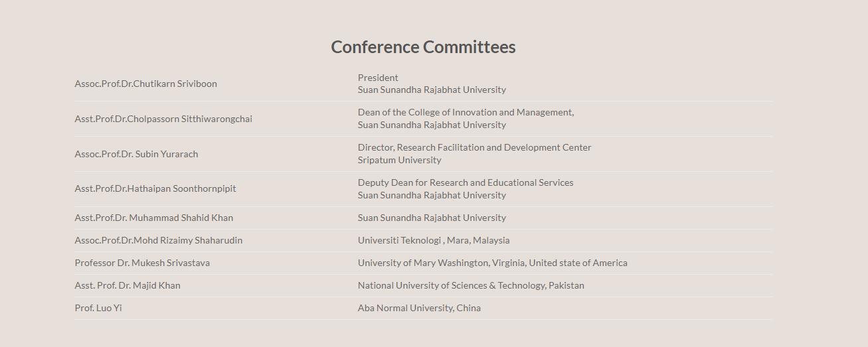Select the name Prof. Luo Yi
868x347 pixels.
[98, 308]
